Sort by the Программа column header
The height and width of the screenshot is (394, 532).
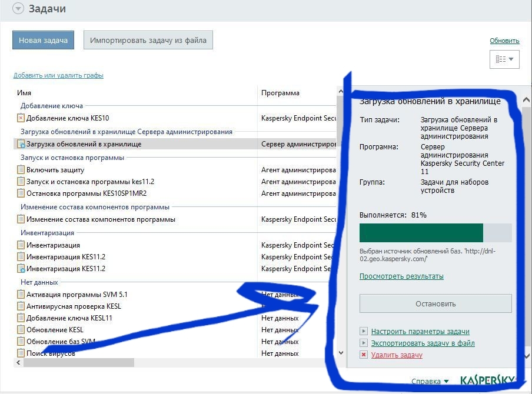280,93
